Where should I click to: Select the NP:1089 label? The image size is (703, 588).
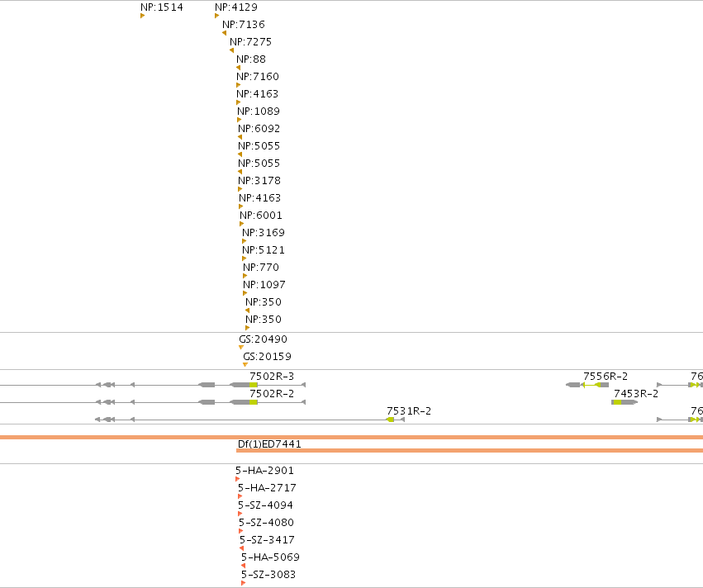(x=259, y=111)
